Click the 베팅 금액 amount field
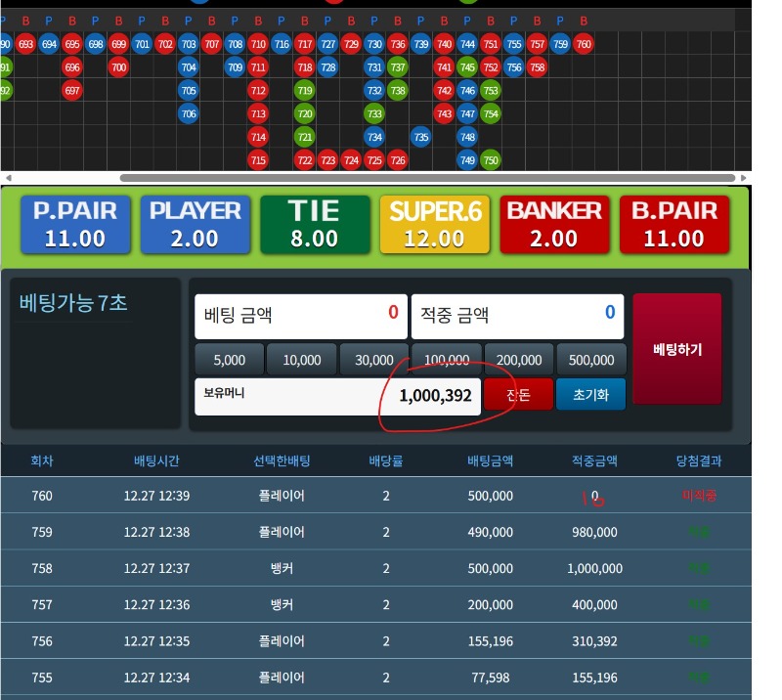 (300, 315)
